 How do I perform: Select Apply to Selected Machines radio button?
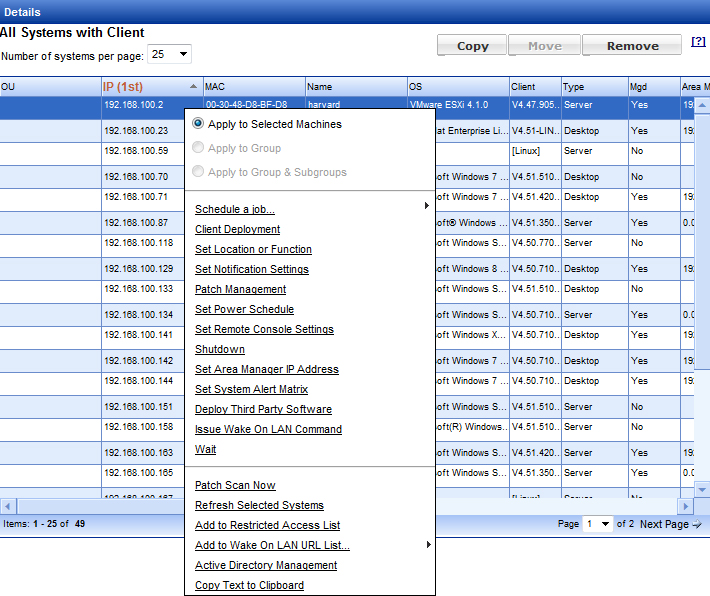[198, 124]
